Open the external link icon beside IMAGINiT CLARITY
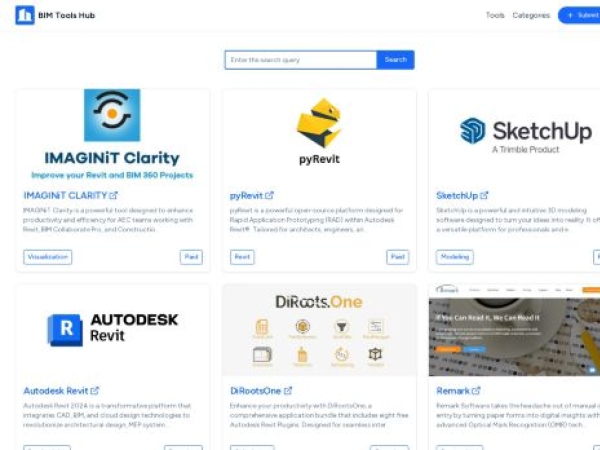The image size is (600, 450). point(114,196)
